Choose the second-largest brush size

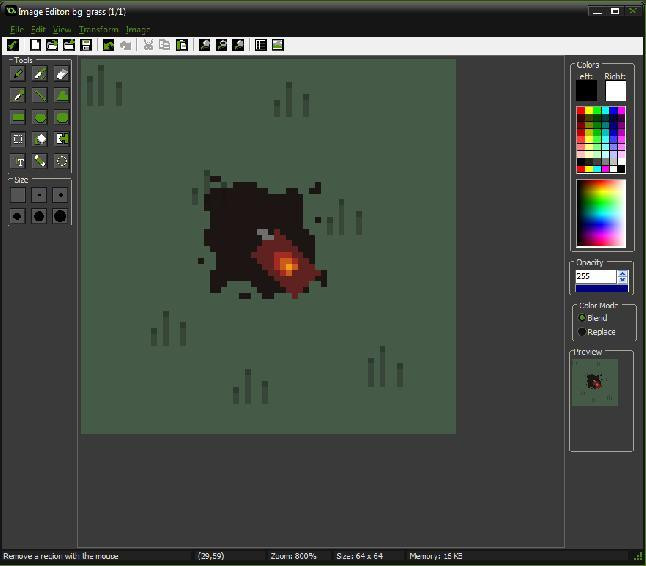coord(39,216)
